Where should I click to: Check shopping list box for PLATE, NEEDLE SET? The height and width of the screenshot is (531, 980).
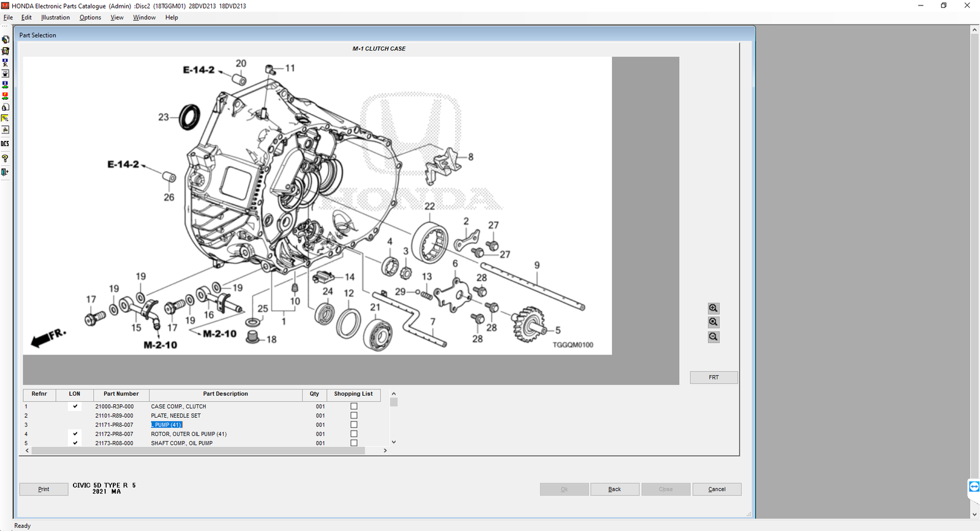[353, 415]
